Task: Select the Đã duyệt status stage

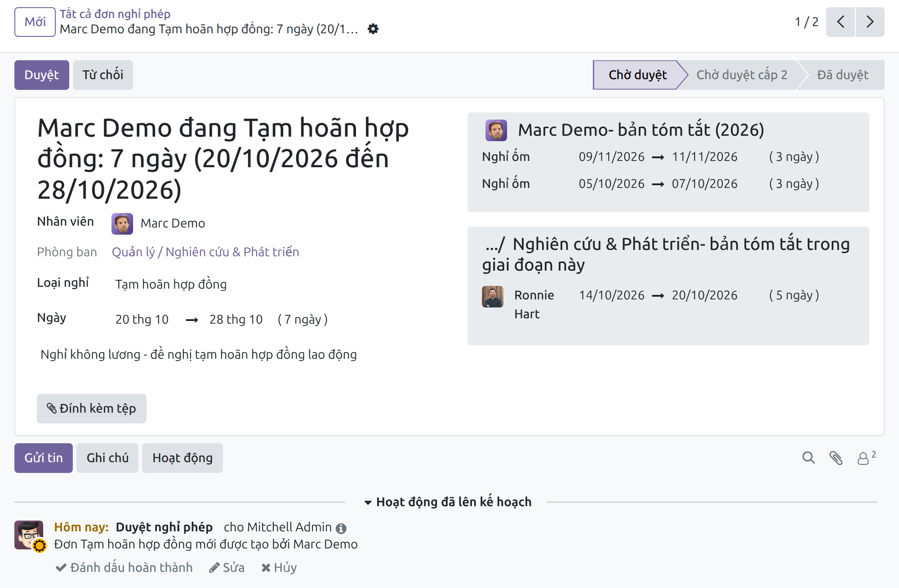Action: tap(843, 75)
